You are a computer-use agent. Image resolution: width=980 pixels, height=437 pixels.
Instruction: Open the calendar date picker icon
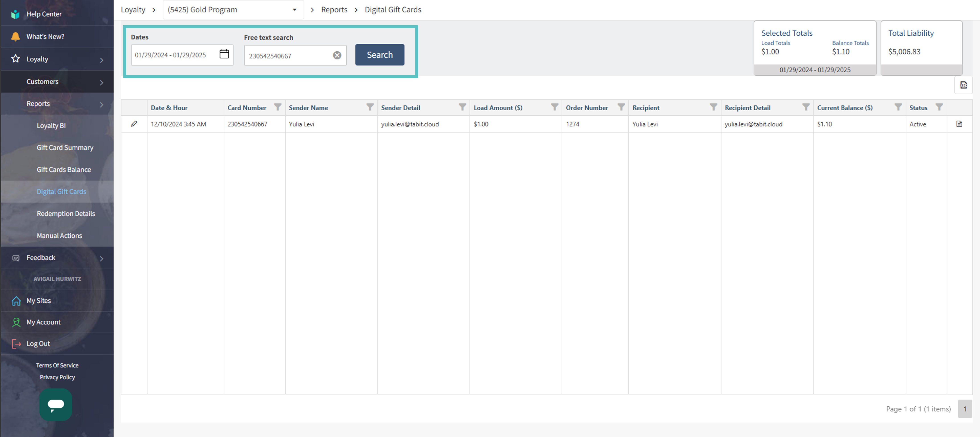coord(224,54)
